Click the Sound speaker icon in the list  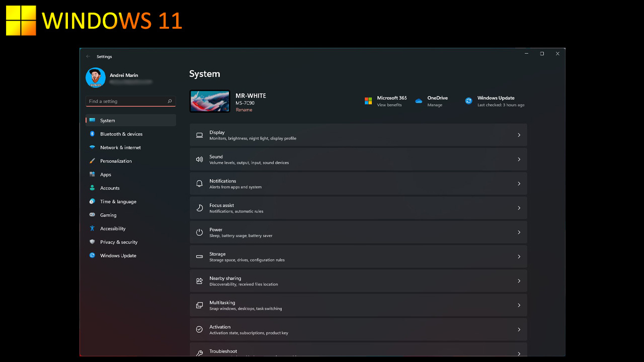(x=199, y=159)
